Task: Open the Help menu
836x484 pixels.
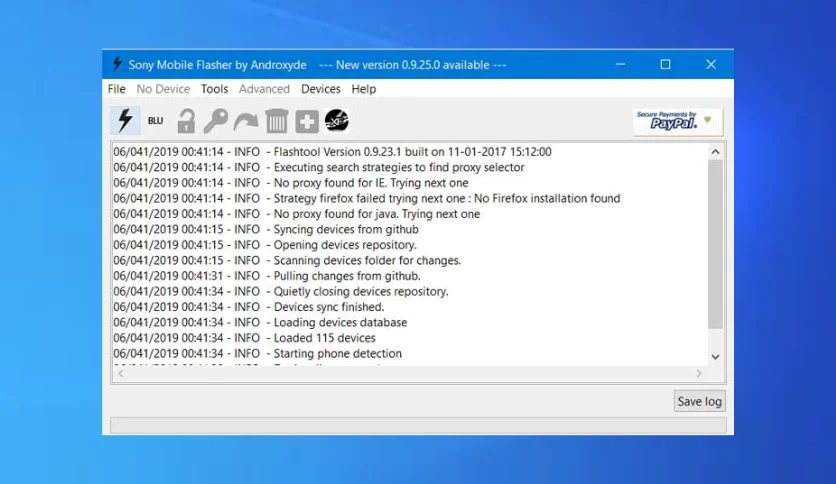Action: pyautogui.click(x=364, y=89)
